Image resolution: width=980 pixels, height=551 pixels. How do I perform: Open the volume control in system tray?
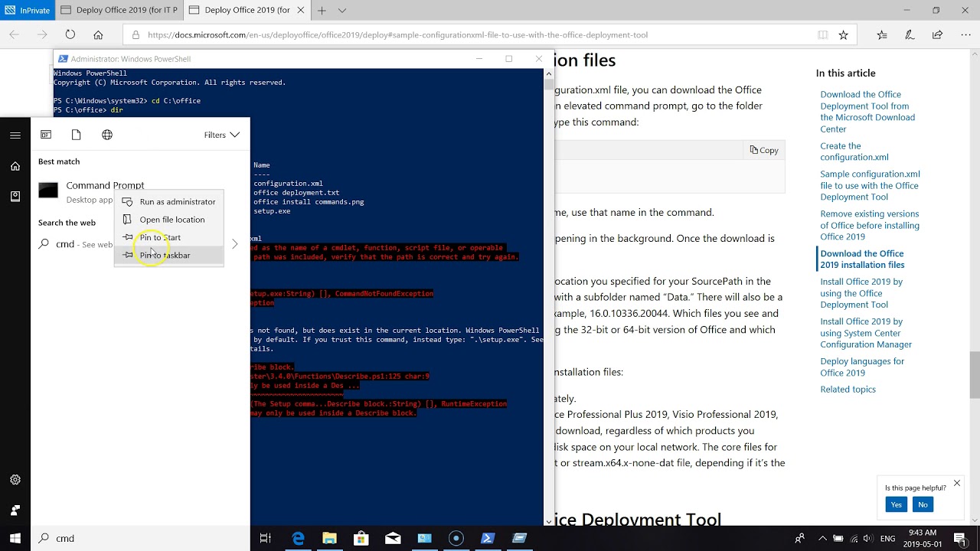(x=867, y=538)
